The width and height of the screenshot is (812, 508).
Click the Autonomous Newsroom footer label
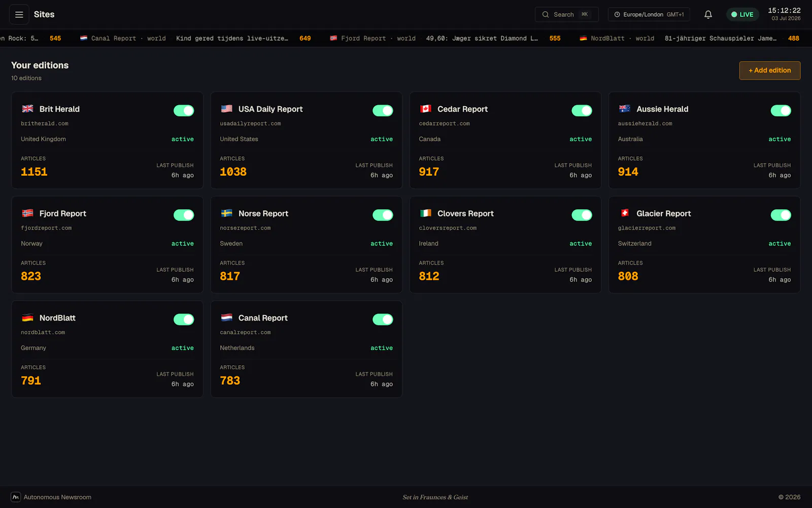[57, 497]
